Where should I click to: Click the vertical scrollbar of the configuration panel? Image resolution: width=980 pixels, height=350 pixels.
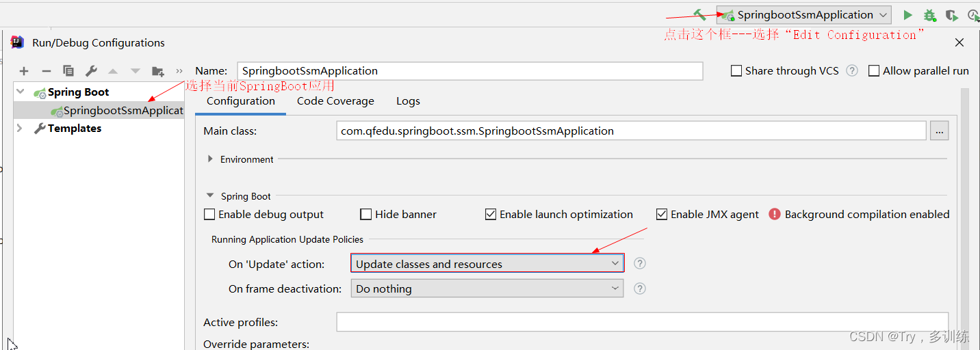click(965, 219)
